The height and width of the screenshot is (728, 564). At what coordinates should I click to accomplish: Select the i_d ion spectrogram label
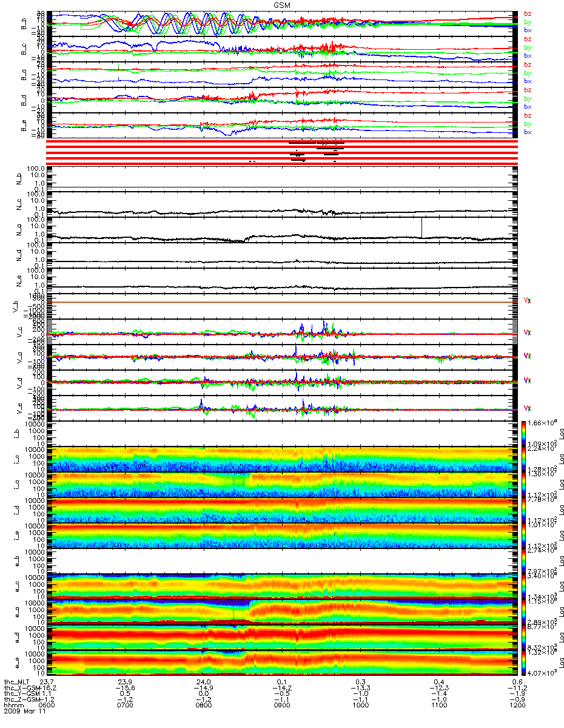pyautogui.click(x=16, y=511)
